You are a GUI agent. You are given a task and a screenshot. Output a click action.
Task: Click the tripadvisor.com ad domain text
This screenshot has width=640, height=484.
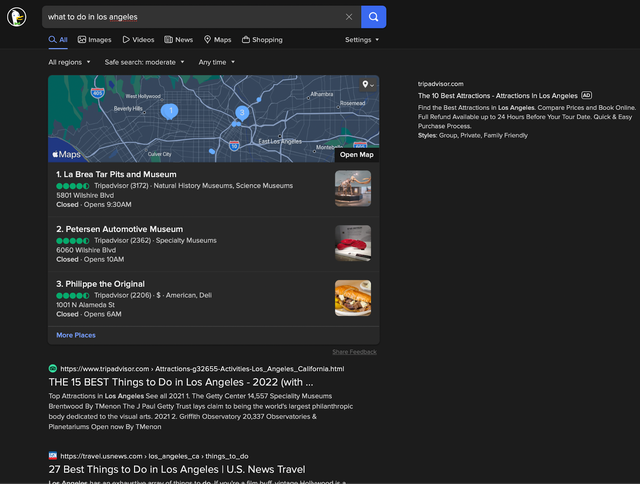pos(440,84)
